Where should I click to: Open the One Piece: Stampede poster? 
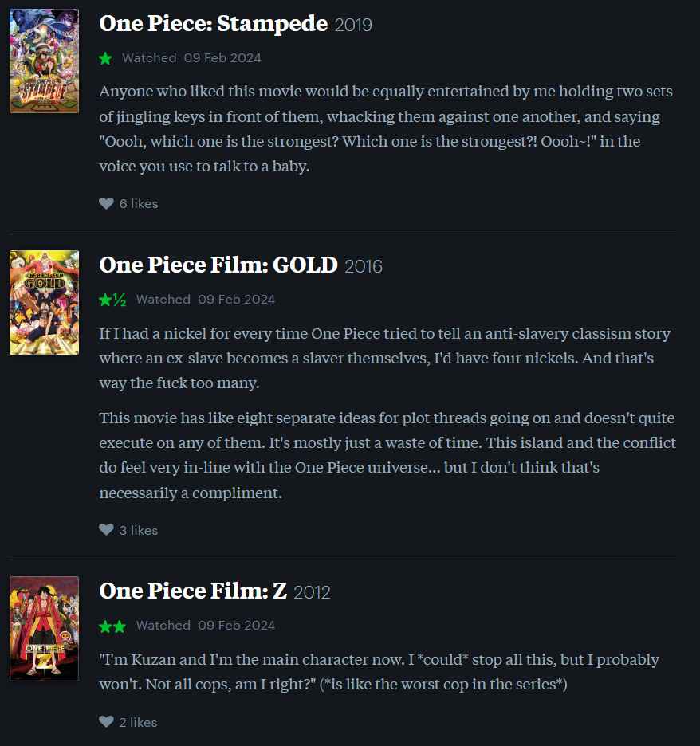click(45, 61)
